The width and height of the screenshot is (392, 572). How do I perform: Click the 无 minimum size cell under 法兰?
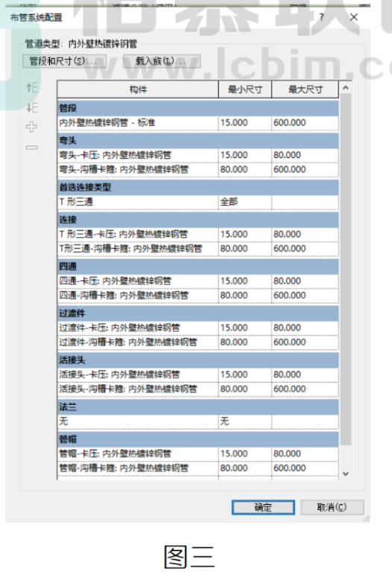(245, 421)
